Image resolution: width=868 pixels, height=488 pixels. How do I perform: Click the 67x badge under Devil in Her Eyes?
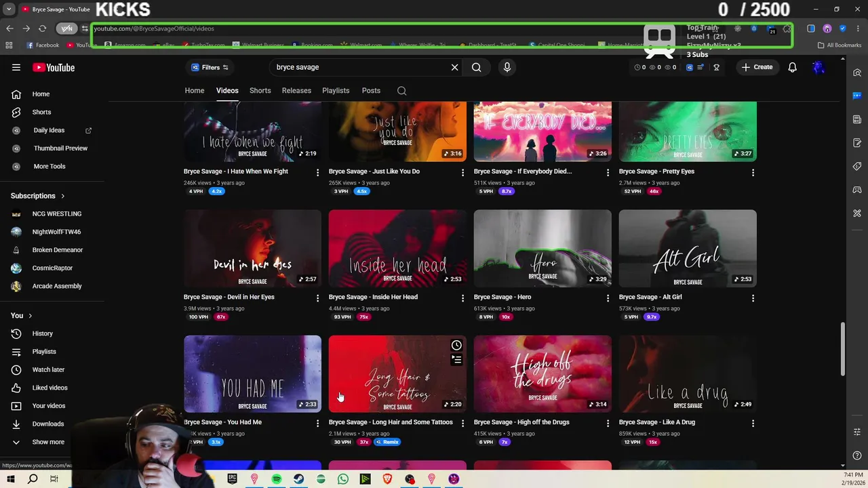tap(221, 317)
